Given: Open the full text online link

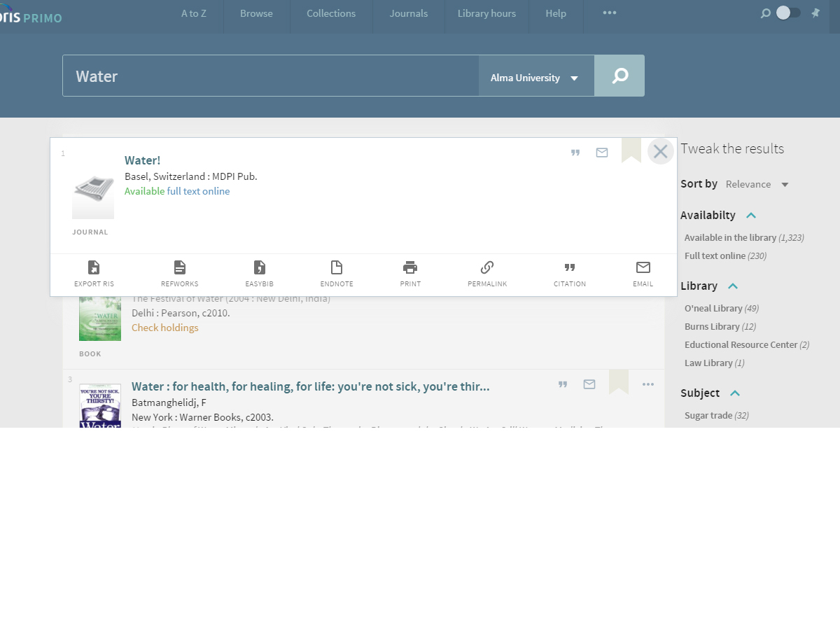Looking at the screenshot, I should coord(198,191).
